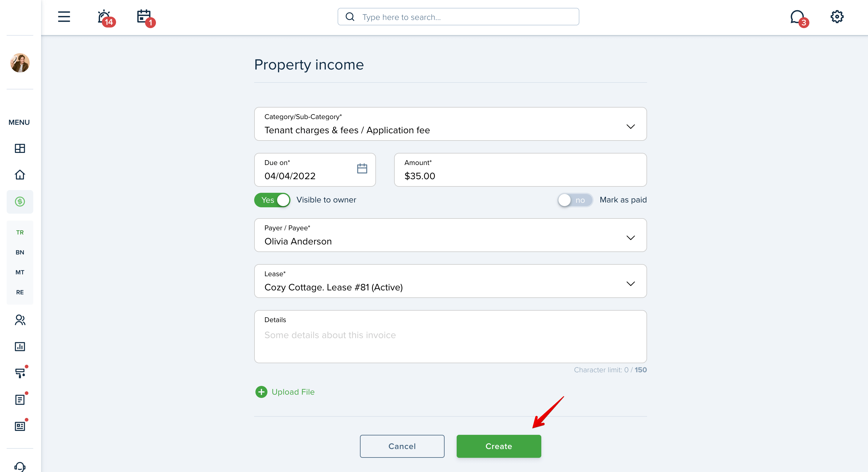The height and width of the screenshot is (472, 868).
Task: Click the calendar icon in Due on field
Action: click(362, 168)
